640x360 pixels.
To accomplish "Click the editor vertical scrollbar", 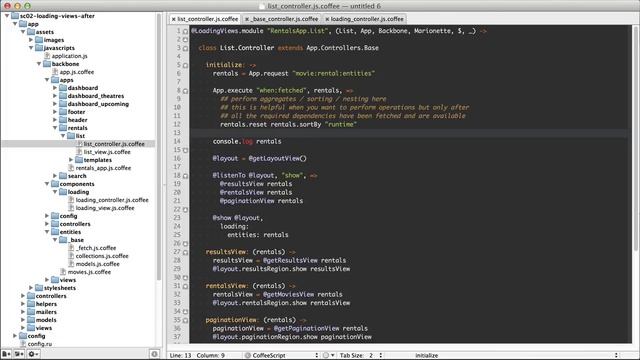I will coord(636,139).
